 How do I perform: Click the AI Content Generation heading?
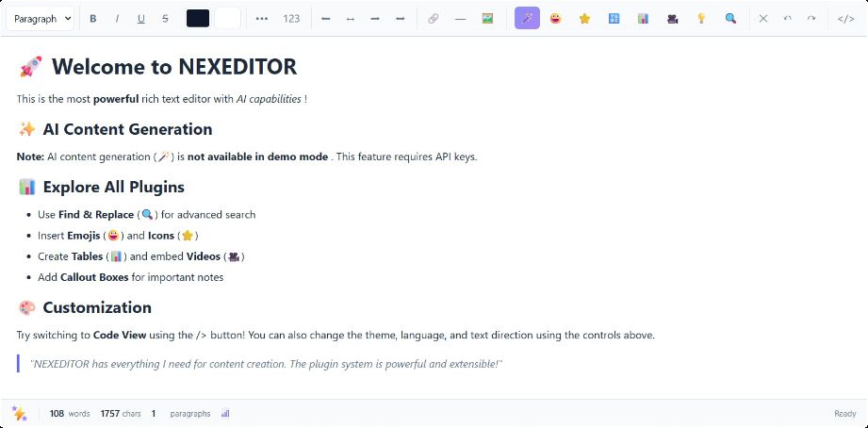click(x=115, y=129)
